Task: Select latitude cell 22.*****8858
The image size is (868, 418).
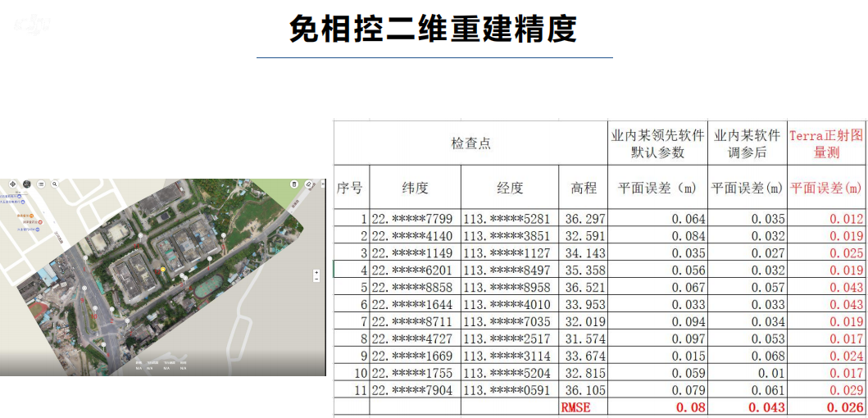Action: [416, 287]
